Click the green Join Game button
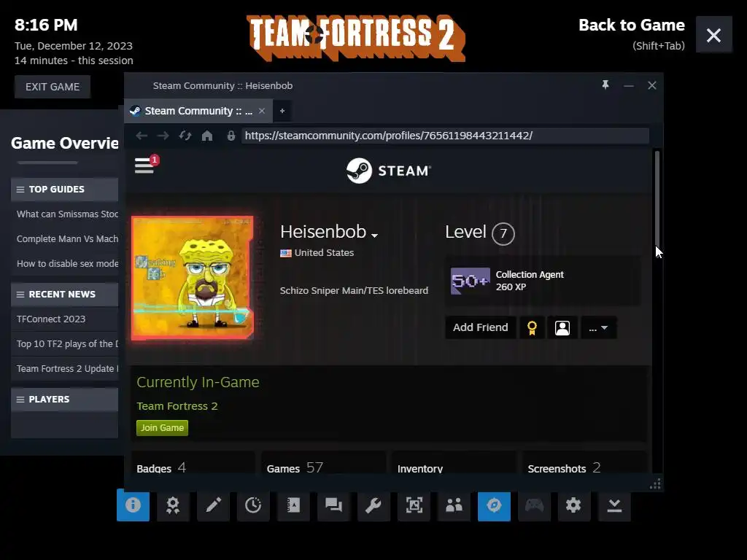 tap(162, 427)
